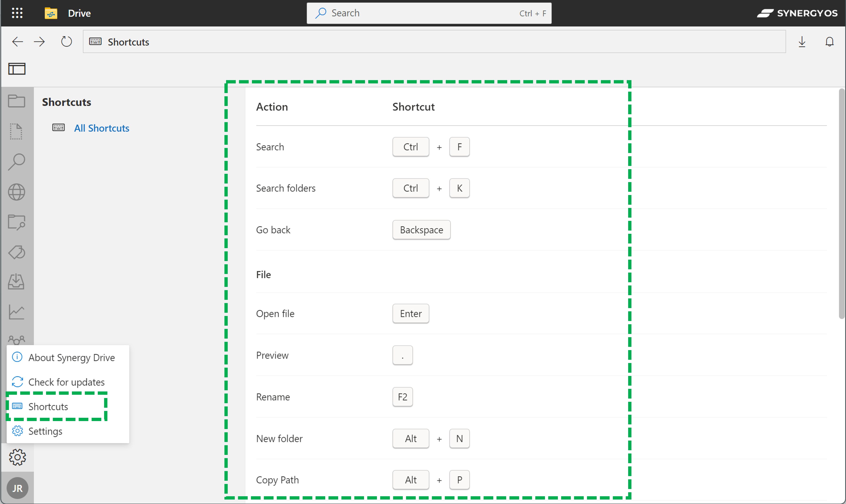Click the Ctrl key in Search row
Image resolution: width=846 pixels, height=504 pixels.
pyautogui.click(x=411, y=147)
